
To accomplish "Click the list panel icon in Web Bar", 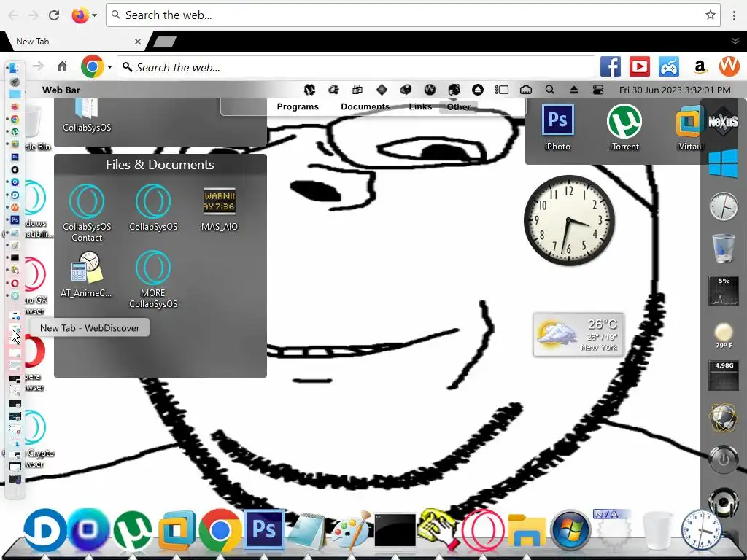I will click(502, 90).
